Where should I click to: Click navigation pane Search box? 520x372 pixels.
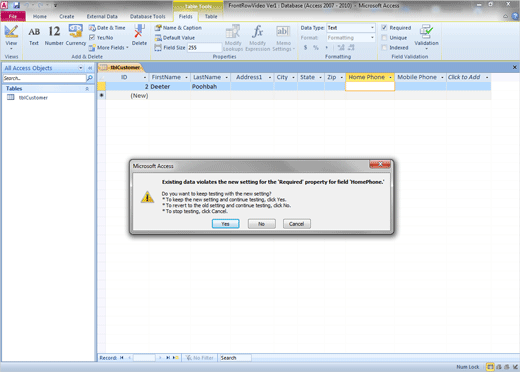(44, 78)
